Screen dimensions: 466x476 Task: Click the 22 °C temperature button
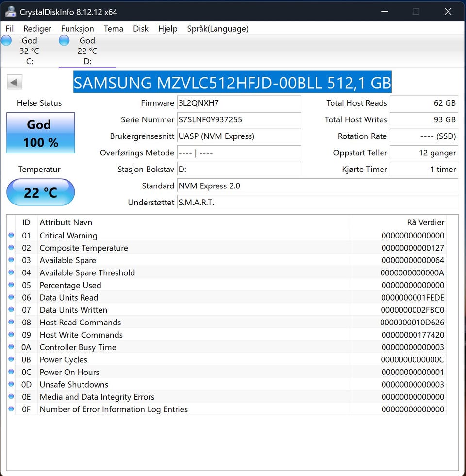(x=41, y=192)
